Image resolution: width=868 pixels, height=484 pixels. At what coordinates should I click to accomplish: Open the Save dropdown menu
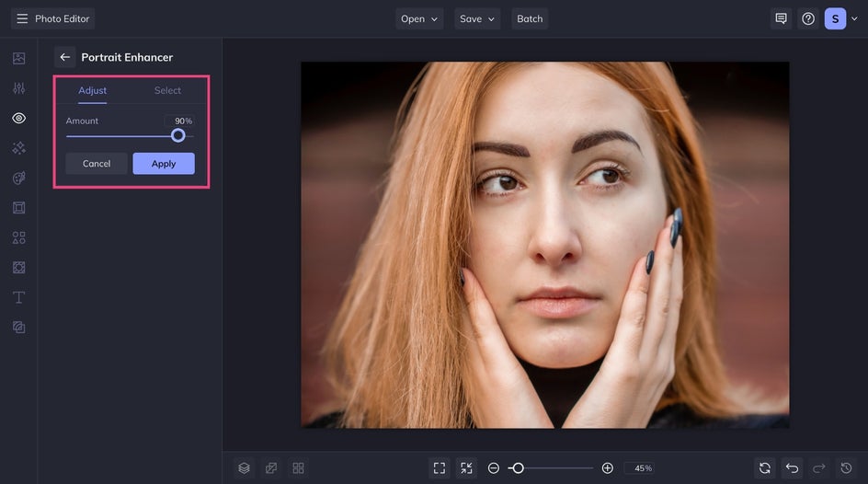tap(477, 18)
